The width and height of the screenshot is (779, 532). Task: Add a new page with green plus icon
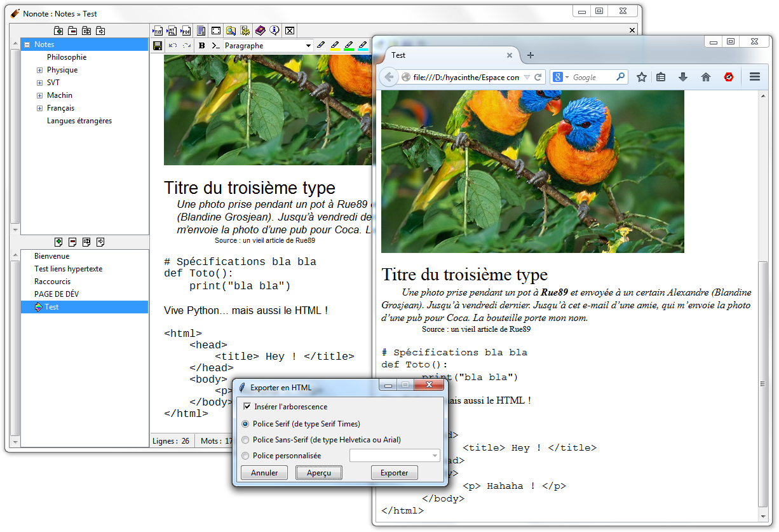point(59,242)
